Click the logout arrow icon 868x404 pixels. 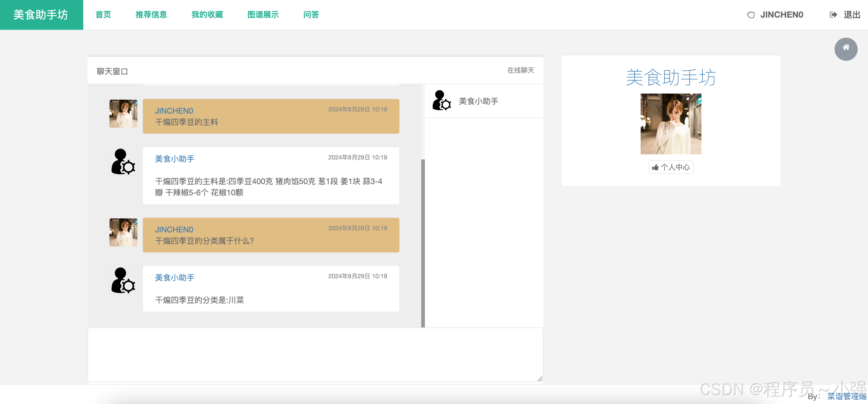coord(833,15)
